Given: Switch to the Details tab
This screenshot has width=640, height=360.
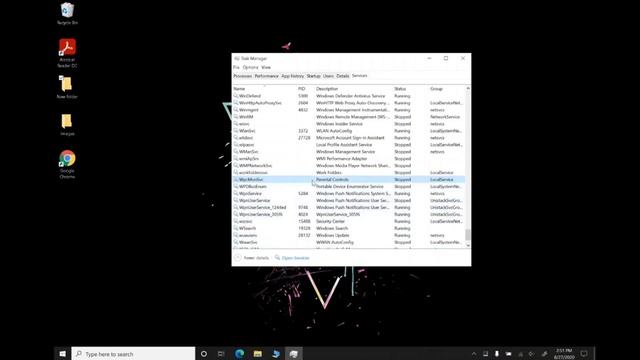Looking at the screenshot, I should point(343,76).
